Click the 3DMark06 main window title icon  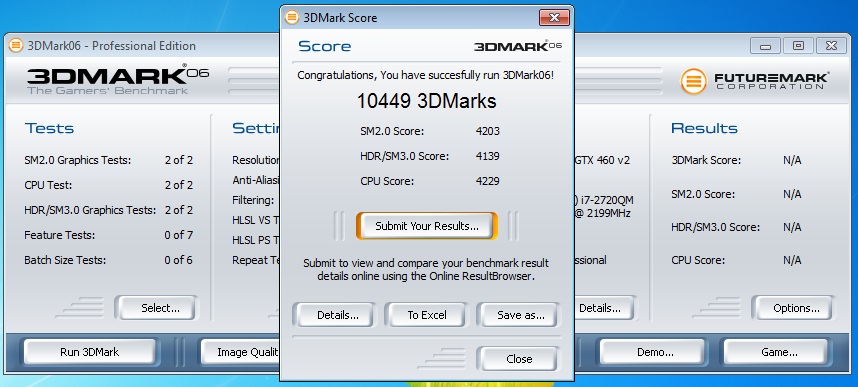point(16,45)
